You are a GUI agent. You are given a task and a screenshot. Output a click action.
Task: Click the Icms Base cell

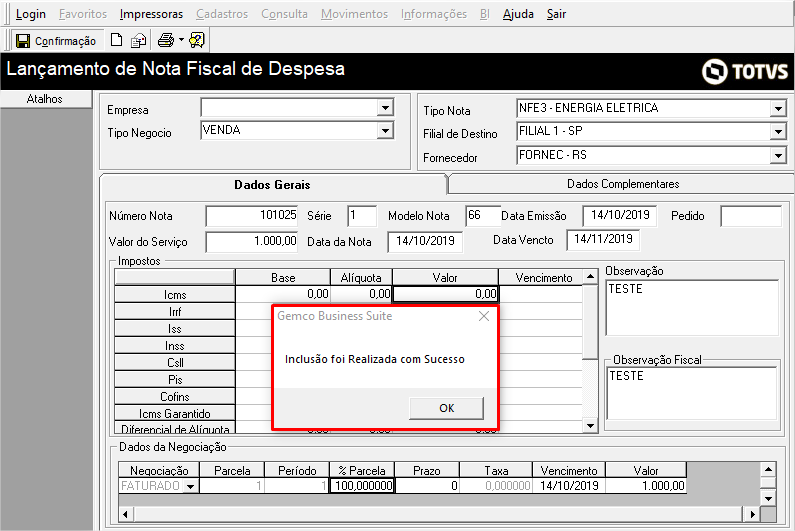tap(283, 294)
